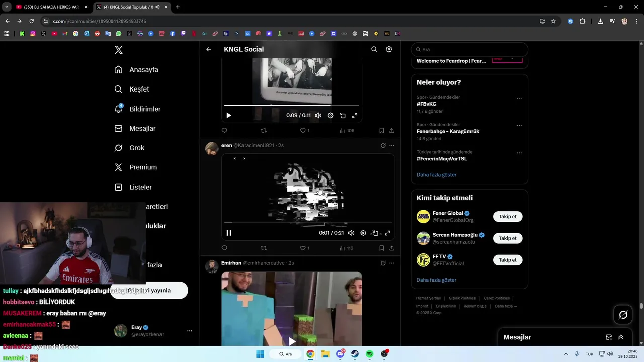
Task: Bookmark the top post with 106 views
Action: [382, 130]
